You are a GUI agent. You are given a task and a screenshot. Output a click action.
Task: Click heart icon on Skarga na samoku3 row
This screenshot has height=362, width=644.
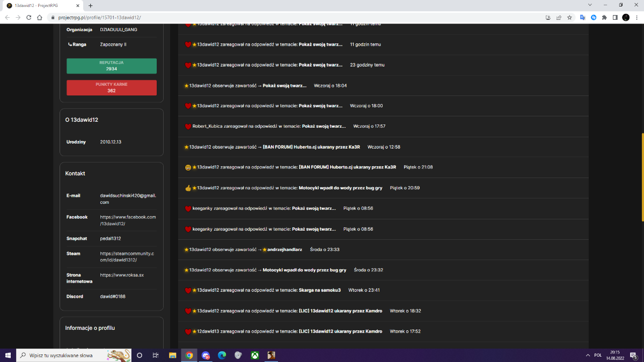(x=188, y=290)
